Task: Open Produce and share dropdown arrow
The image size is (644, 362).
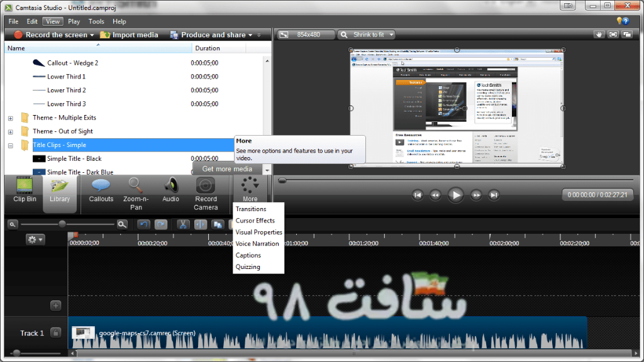Action: point(250,35)
